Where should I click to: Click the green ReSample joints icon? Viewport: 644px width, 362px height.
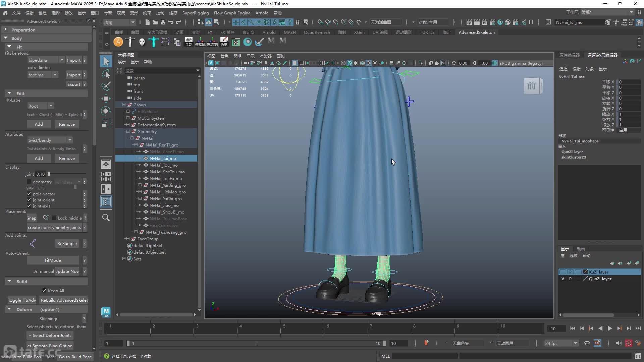(33, 243)
